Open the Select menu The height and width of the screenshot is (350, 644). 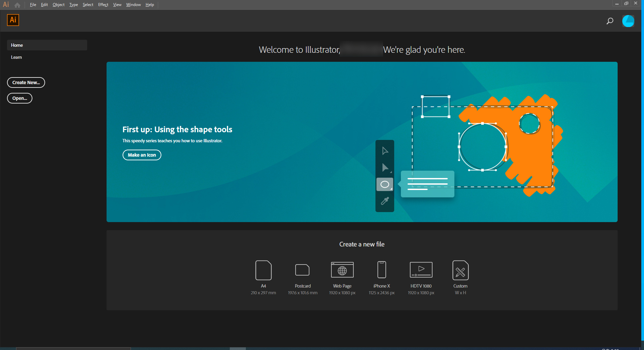(x=88, y=5)
